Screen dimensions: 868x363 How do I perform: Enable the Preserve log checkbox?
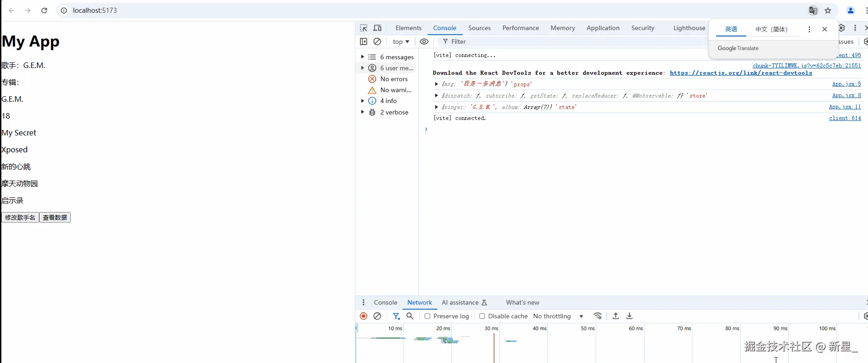tap(427, 316)
